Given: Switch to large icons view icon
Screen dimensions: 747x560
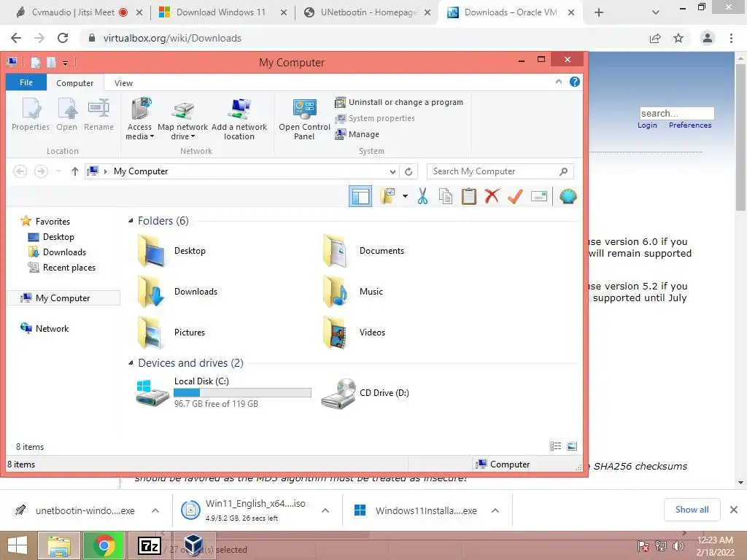Looking at the screenshot, I should [572, 446].
